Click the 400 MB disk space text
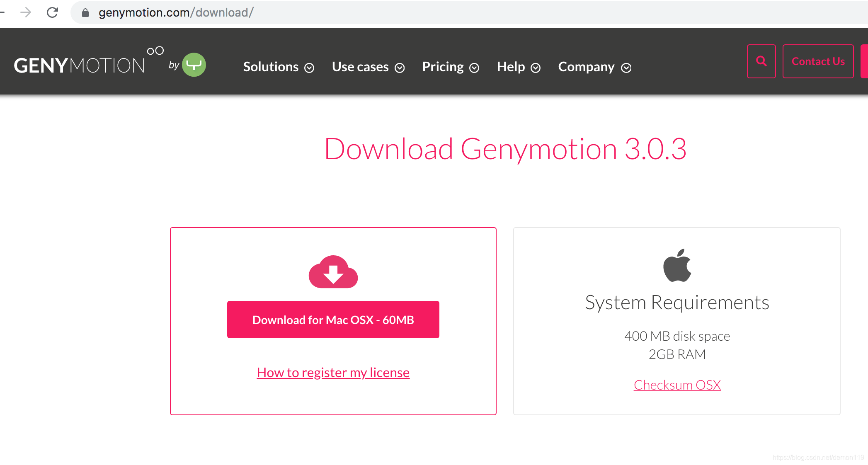Screen dimensions: 868x465 (x=677, y=336)
